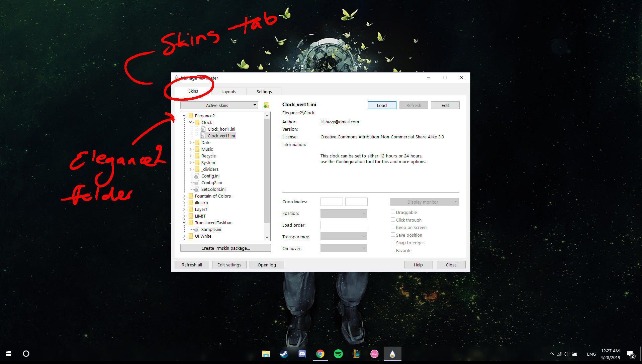The image size is (642, 364).
Task: Click the Config2.ini skin icon
Action: (x=197, y=183)
